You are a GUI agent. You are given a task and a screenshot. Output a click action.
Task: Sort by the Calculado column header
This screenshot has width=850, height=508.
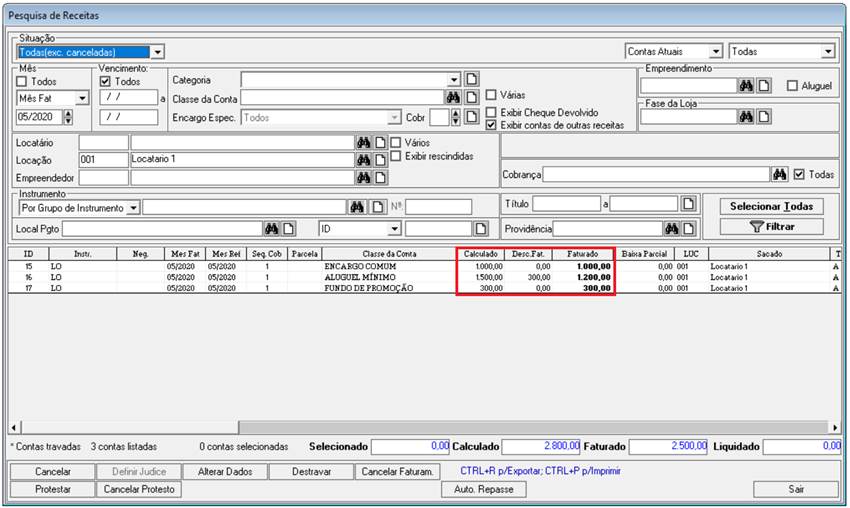point(481,254)
